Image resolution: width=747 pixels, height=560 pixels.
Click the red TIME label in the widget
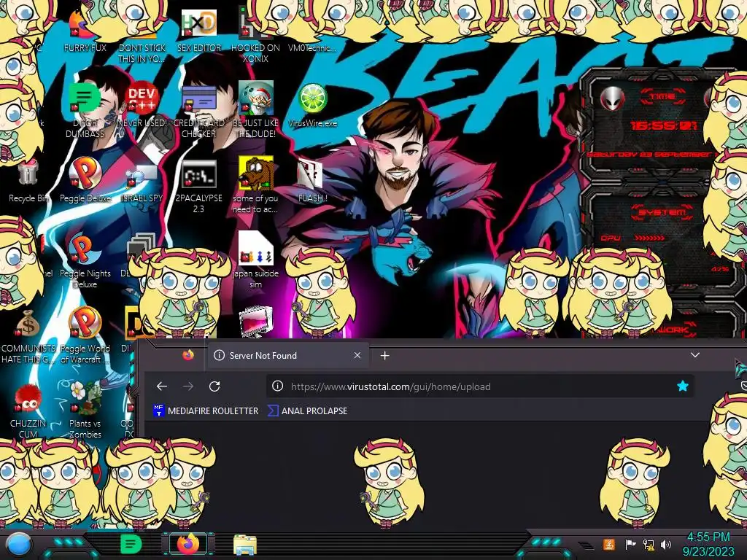click(x=662, y=96)
